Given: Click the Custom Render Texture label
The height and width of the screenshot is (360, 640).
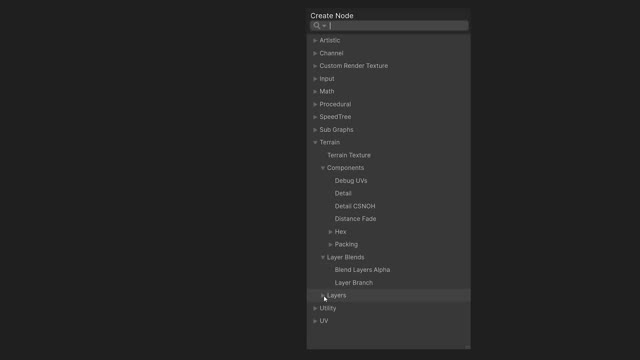Looking at the screenshot, I should point(353,66).
